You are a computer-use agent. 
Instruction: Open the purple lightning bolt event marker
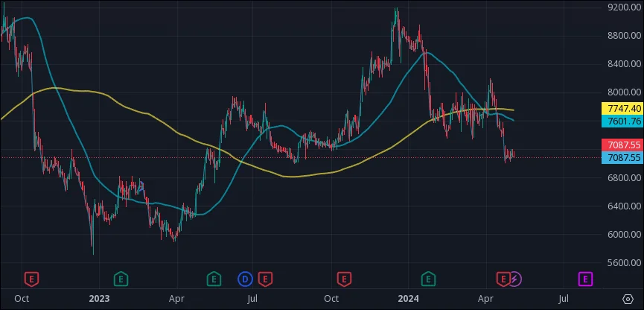pos(515,279)
